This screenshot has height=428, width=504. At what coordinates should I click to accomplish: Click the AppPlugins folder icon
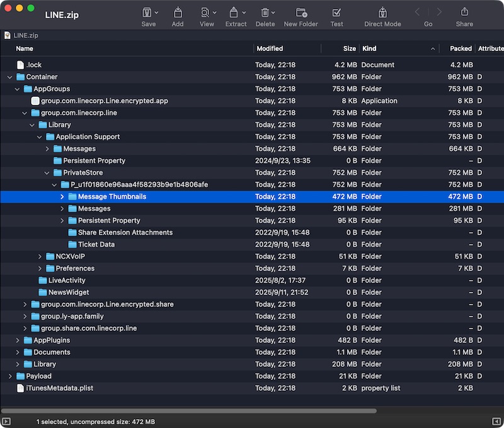pos(28,340)
